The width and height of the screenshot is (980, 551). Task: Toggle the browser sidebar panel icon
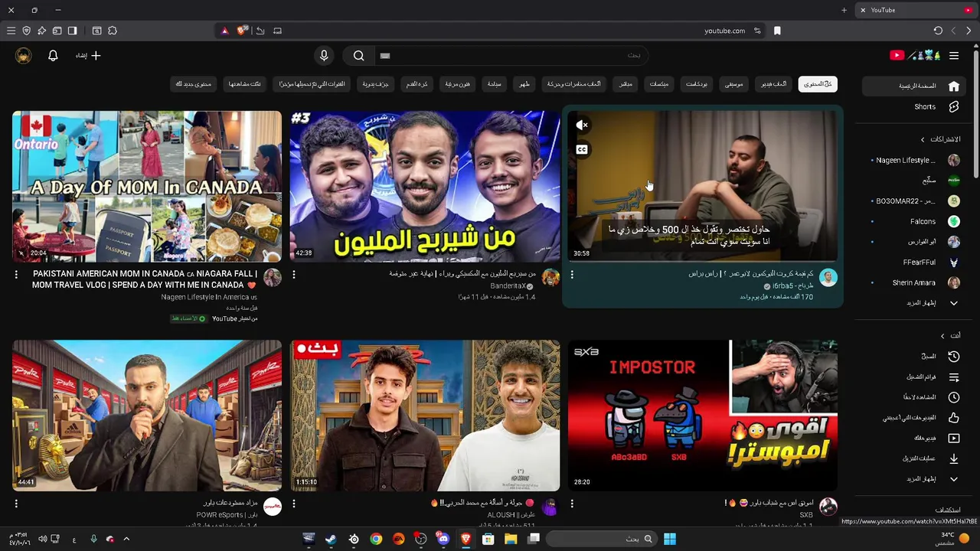72,31
